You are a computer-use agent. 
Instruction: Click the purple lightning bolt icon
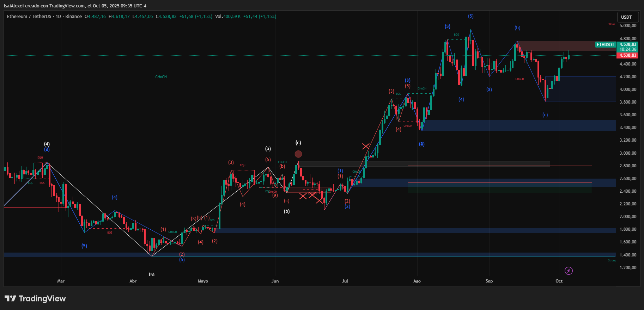tap(569, 271)
